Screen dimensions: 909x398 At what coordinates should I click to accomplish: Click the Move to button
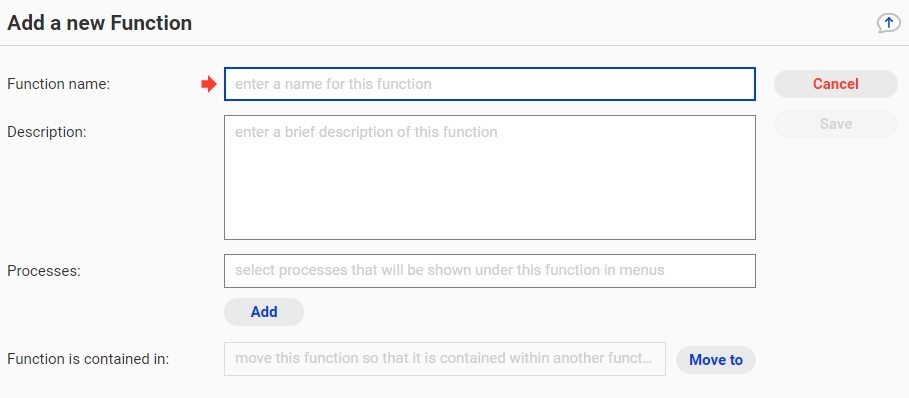click(716, 360)
